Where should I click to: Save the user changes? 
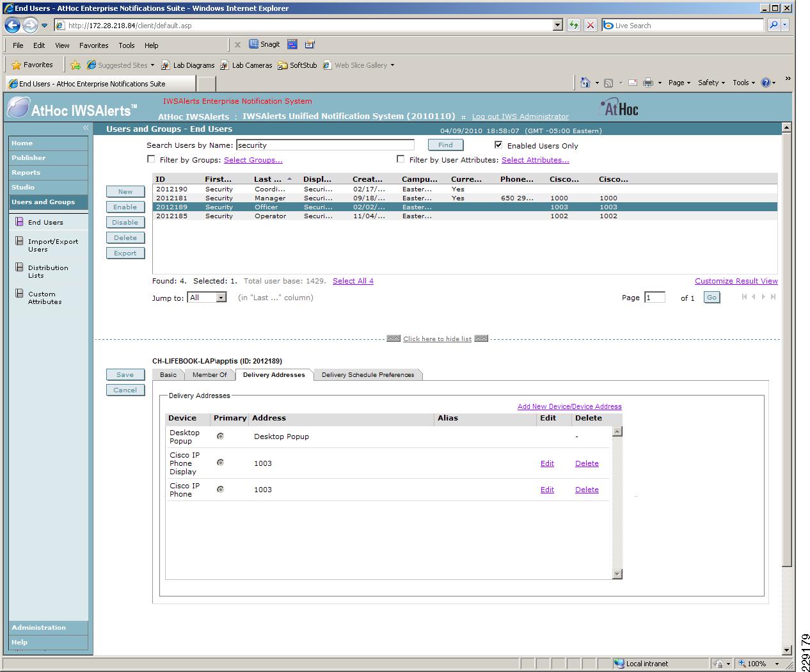[125, 375]
